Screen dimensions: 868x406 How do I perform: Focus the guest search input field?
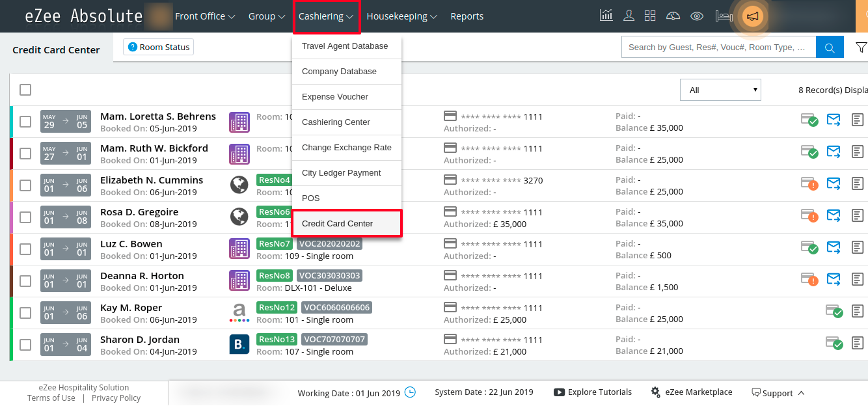[719, 47]
